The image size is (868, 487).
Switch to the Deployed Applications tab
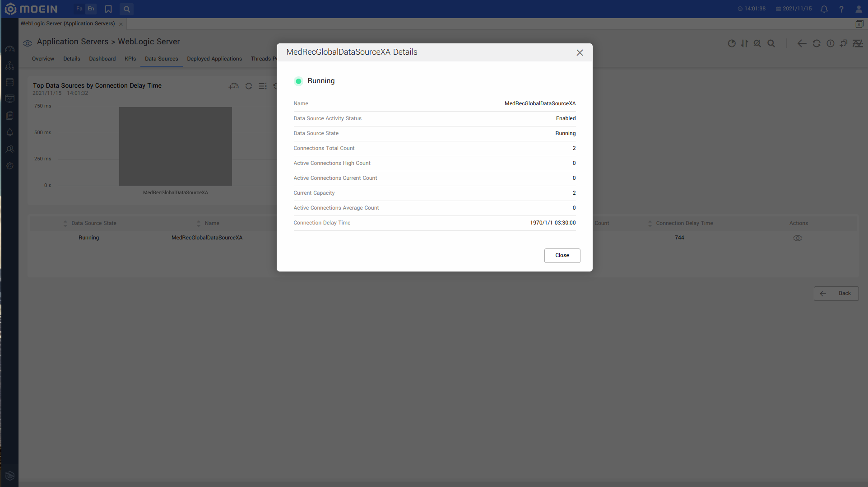214,59
